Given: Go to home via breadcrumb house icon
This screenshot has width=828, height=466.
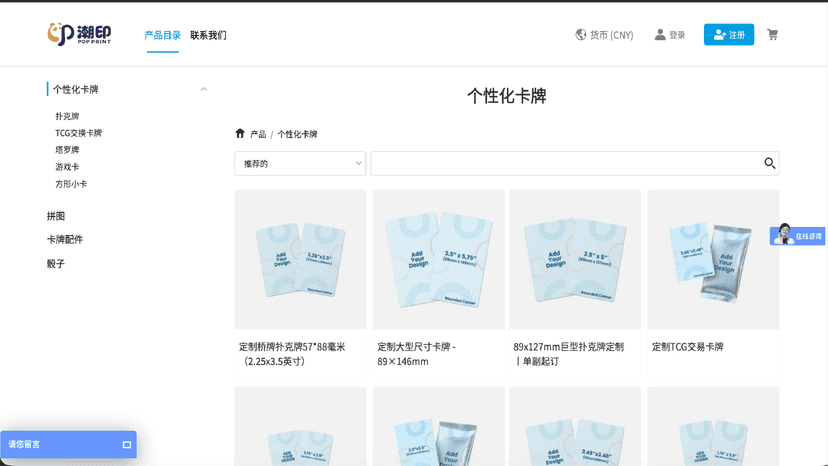Looking at the screenshot, I should pos(240,133).
